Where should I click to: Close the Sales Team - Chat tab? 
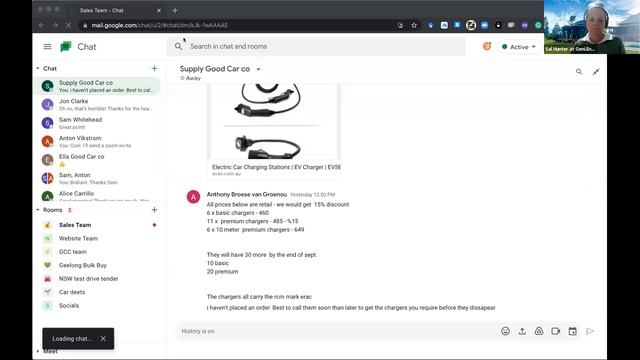[159, 11]
